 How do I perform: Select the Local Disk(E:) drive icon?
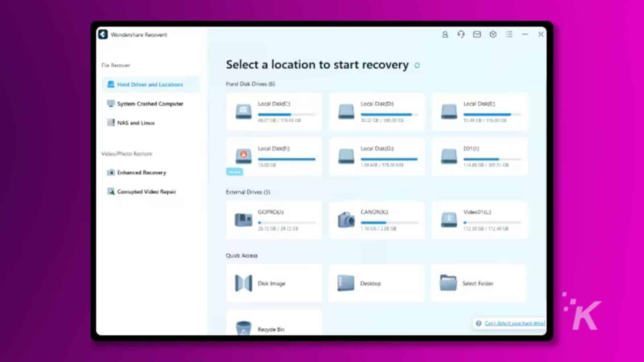(449, 111)
